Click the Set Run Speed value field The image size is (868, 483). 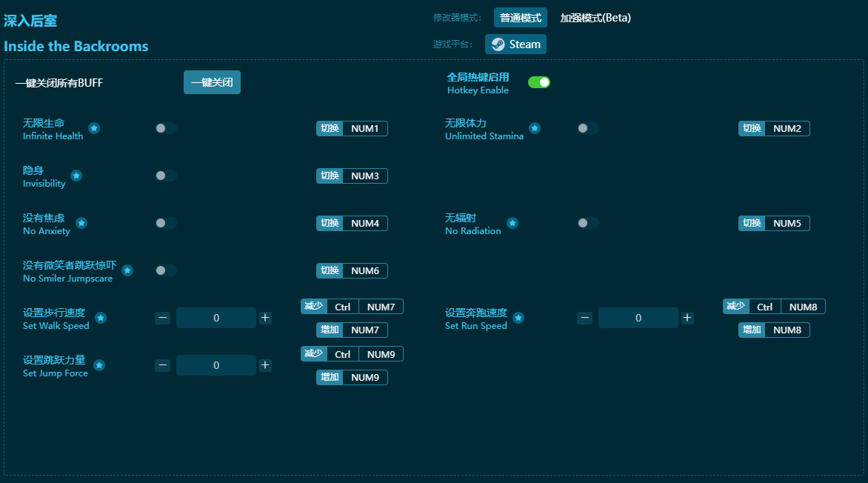[638, 318]
